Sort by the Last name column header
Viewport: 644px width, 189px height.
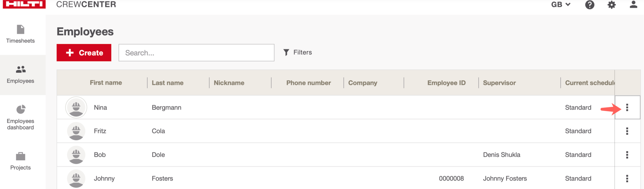167,83
